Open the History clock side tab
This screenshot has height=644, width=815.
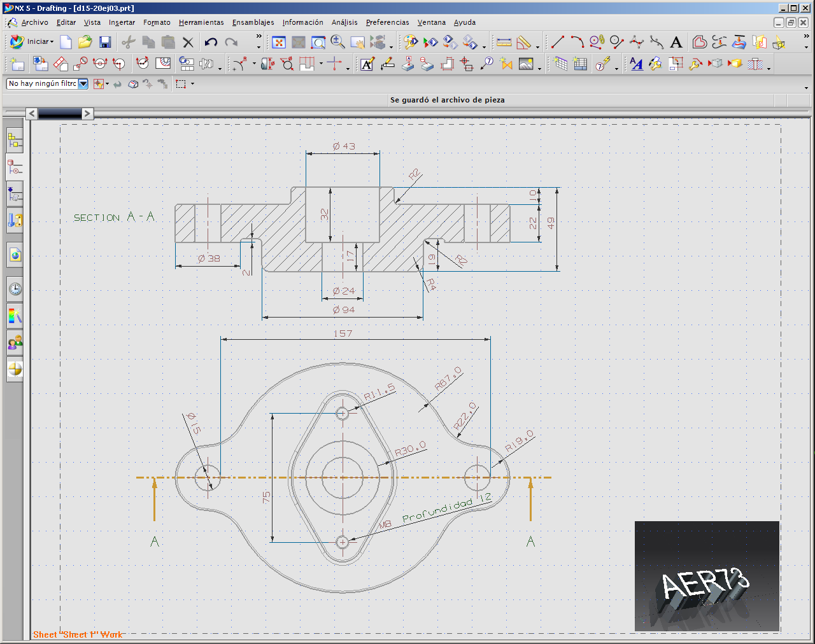pyautogui.click(x=15, y=289)
